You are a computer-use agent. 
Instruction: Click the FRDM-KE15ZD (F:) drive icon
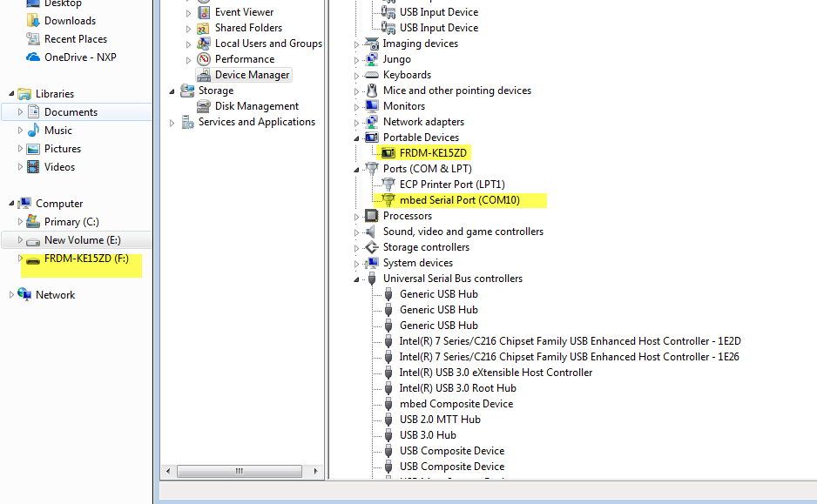33,259
